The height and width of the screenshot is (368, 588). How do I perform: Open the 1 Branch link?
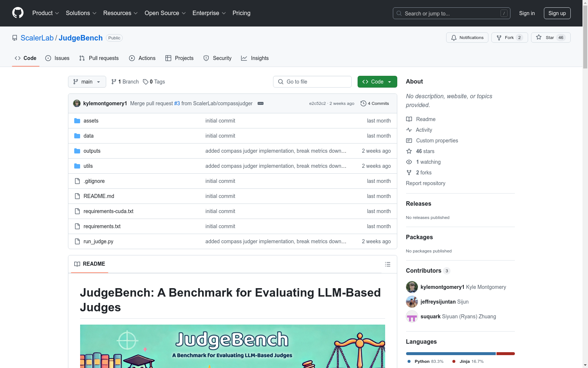tap(125, 82)
